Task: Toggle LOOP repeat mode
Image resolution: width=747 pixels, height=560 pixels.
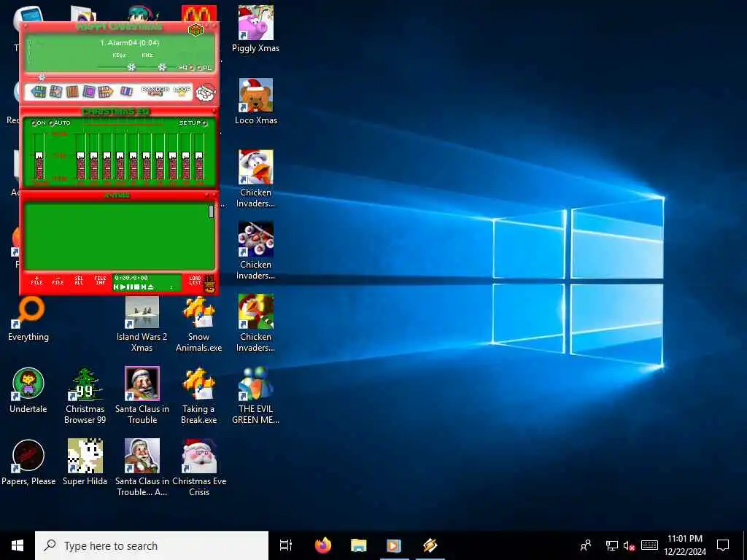Action: (182, 90)
